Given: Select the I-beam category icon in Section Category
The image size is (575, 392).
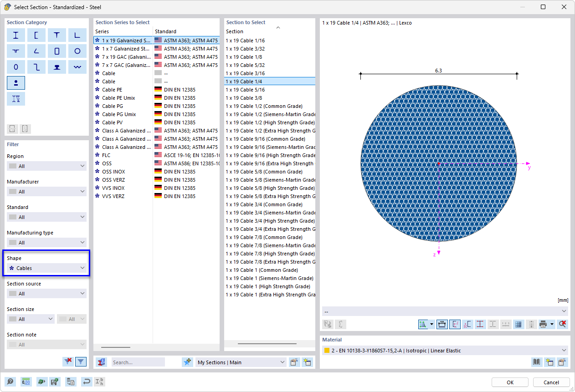Looking at the screenshot, I should click(16, 35).
